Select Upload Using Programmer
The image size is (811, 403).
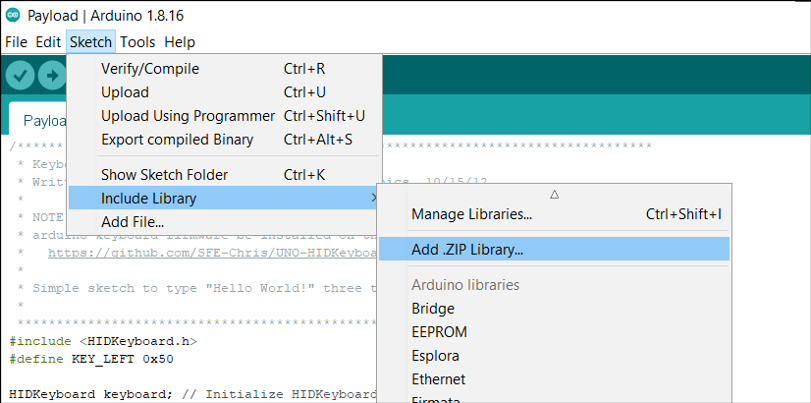224,116
